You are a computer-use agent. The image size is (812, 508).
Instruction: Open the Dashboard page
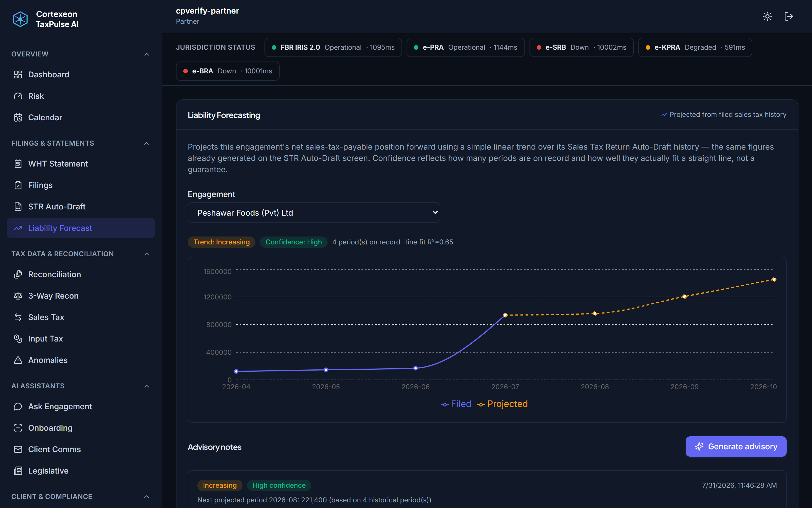click(x=81, y=75)
